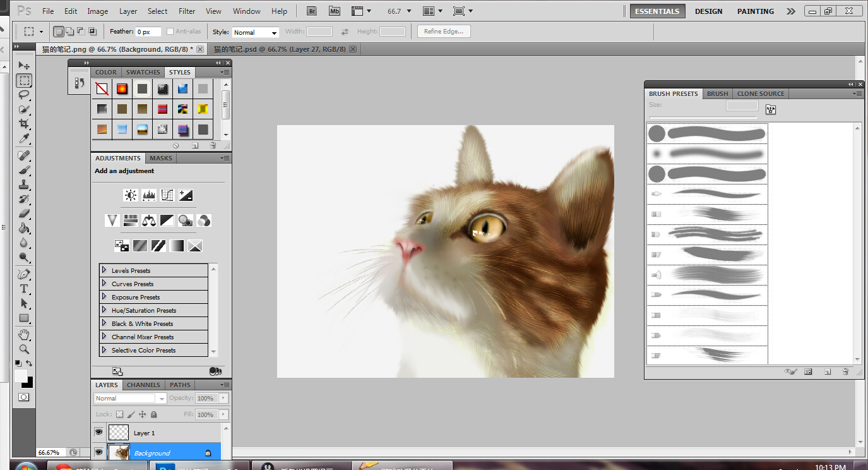The image size is (868, 470).
Task: Select the Pen tool
Action: click(24, 274)
